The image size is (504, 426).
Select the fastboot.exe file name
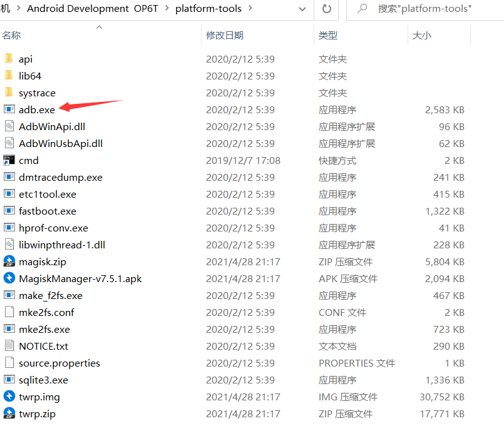click(x=48, y=211)
